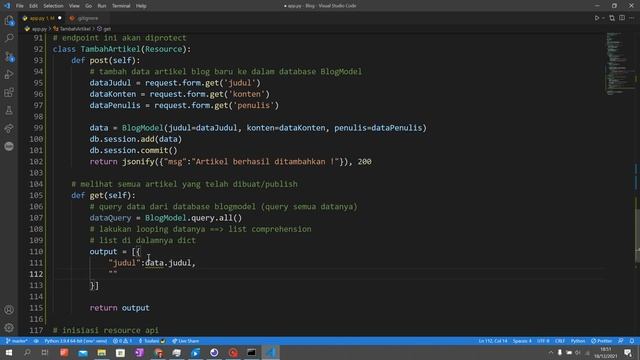Open the Live Share activity bar icon
This screenshot has width=640, height=360.
[x=9, y=128]
